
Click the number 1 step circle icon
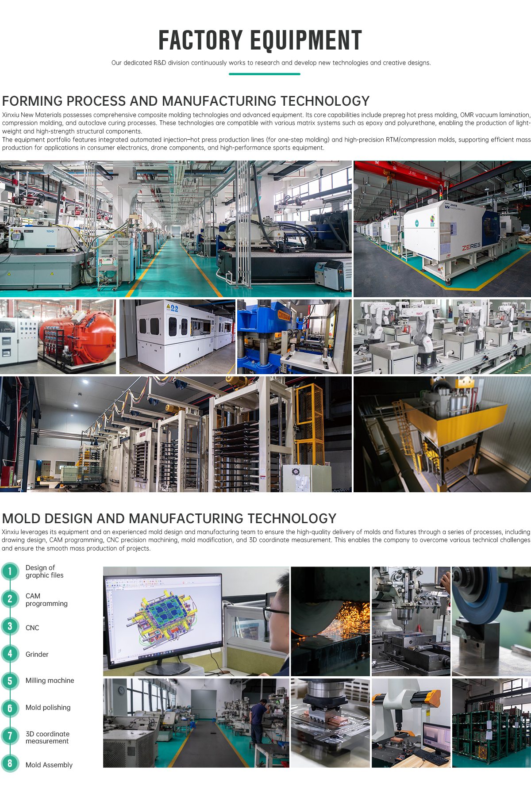click(10, 571)
